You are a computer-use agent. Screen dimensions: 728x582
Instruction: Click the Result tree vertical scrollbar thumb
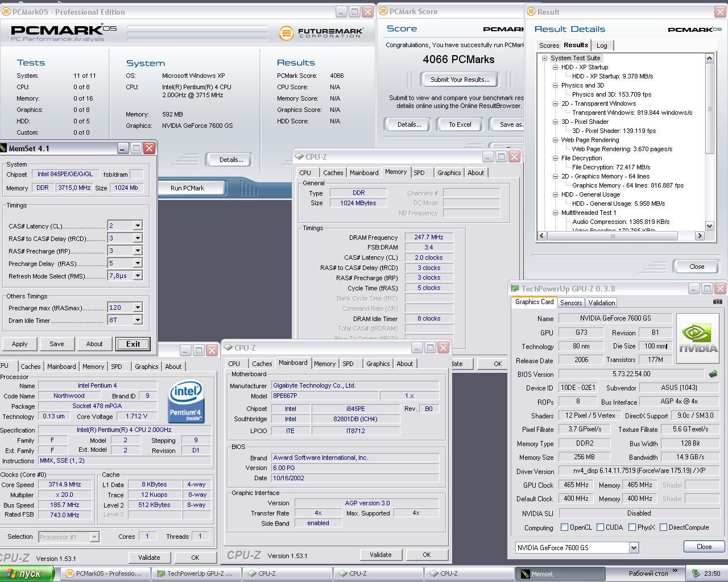pos(709,109)
